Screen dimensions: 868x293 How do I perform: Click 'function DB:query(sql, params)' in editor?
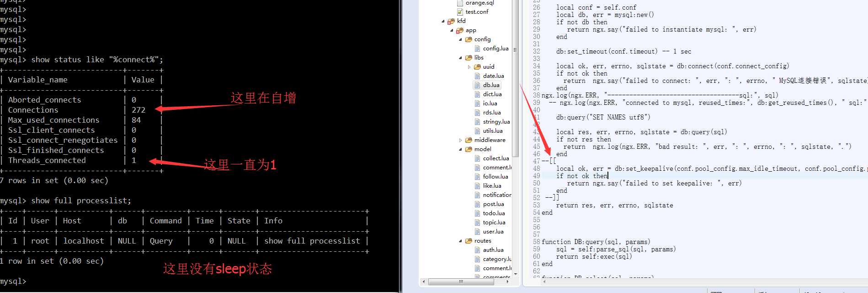coord(596,242)
